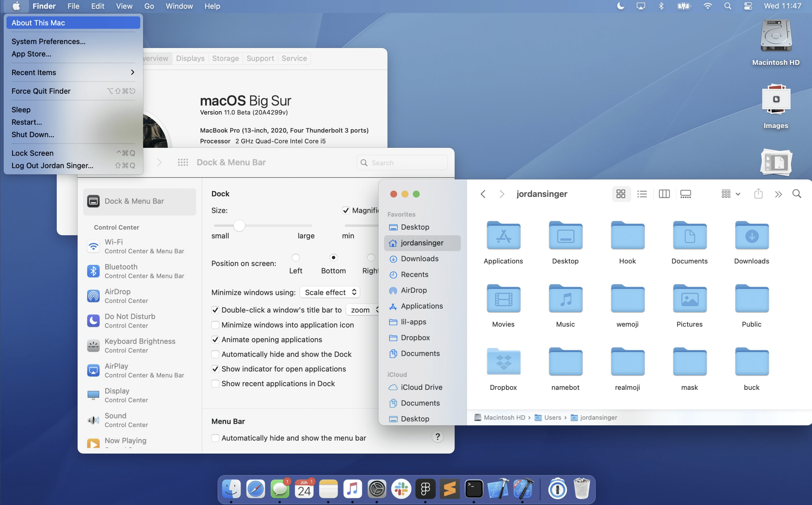The image size is (812, 505).
Task: Open the double-click title bar zoom dropdown
Action: coord(363,310)
